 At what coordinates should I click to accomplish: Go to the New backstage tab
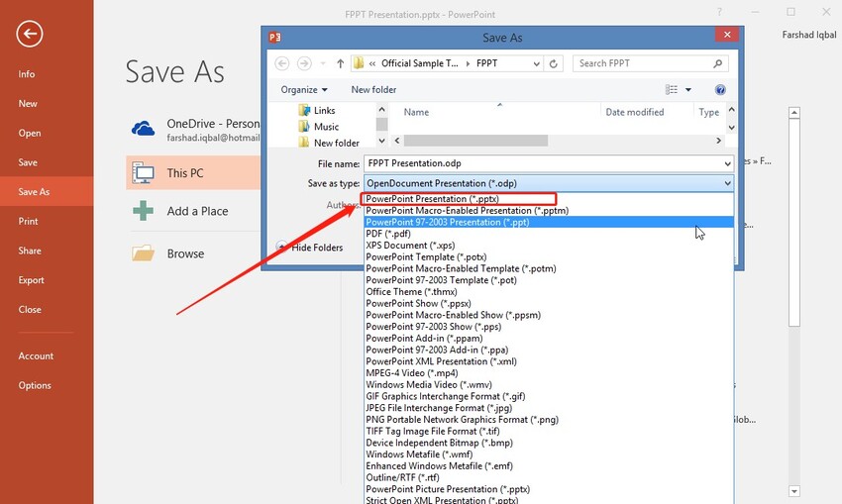click(x=47, y=104)
